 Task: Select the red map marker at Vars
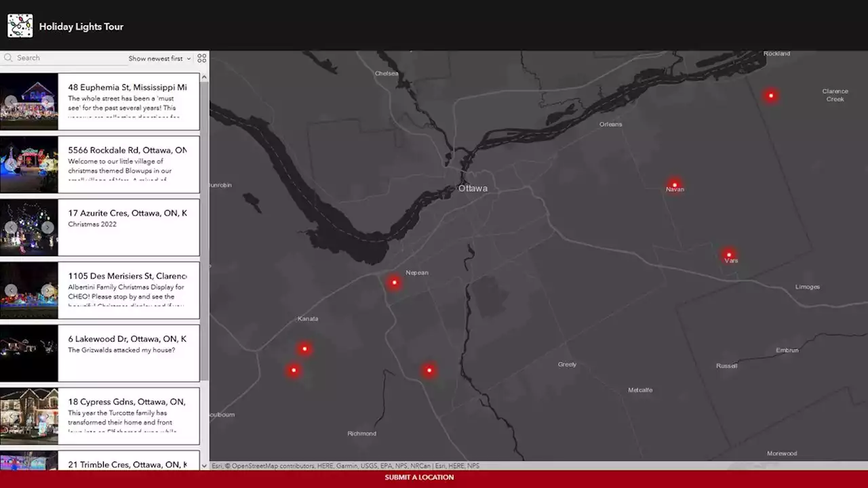tap(729, 255)
